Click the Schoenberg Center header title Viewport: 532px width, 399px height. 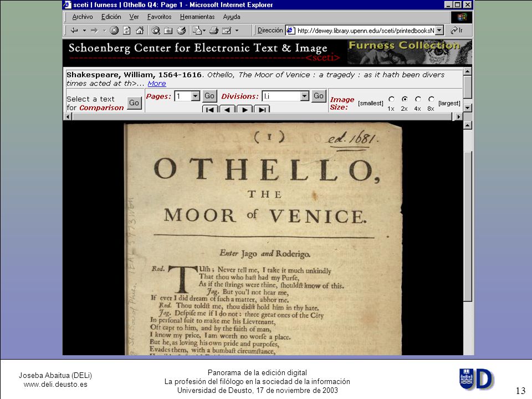tap(198, 48)
